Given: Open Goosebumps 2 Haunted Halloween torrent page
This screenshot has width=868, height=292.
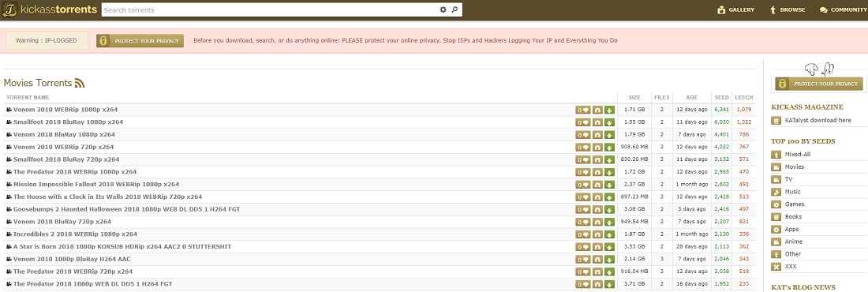Looking at the screenshot, I should click(127, 209).
